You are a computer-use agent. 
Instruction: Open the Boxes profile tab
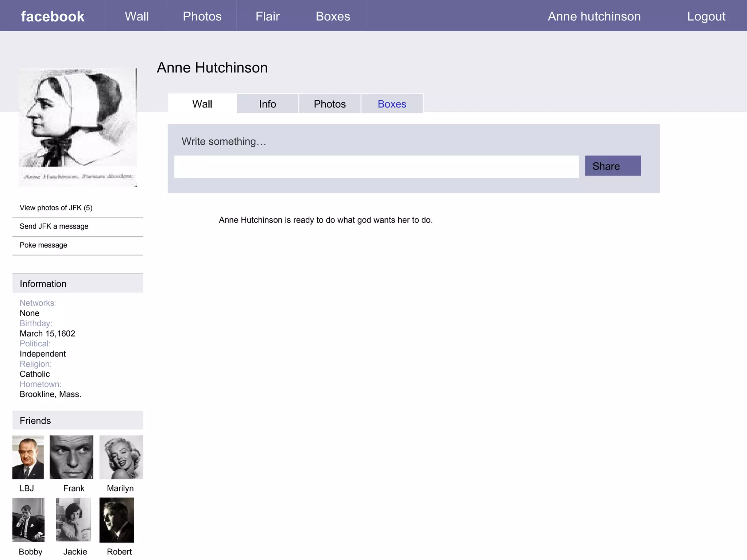click(392, 104)
